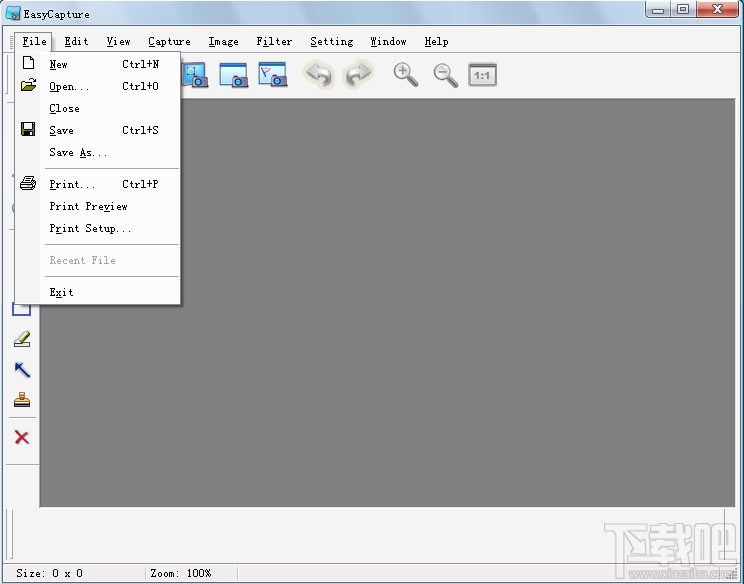The image size is (744, 584).
Task: Choose Save As... from the File menu
Action: 98,152
